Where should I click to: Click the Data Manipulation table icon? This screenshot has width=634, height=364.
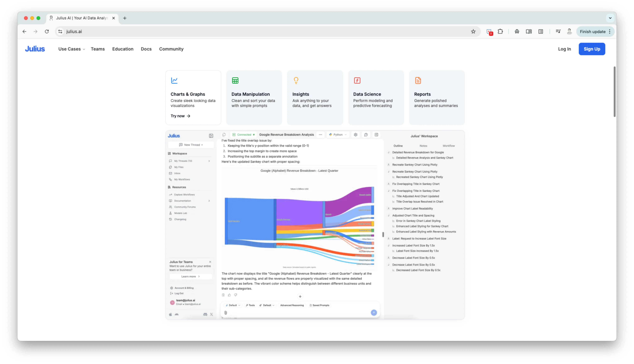click(235, 80)
